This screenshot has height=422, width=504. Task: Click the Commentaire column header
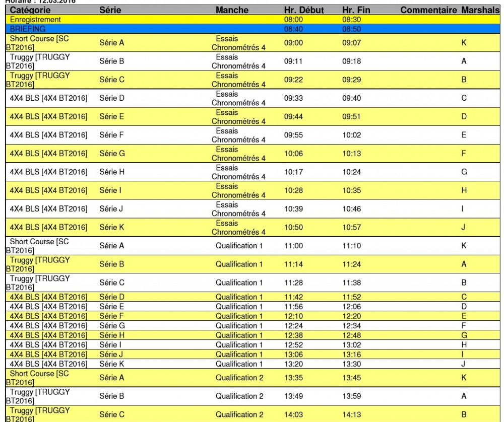click(428, 10)
